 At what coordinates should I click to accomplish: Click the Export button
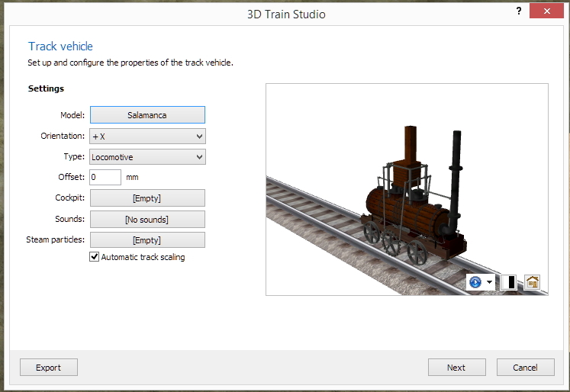click(49, 368)
